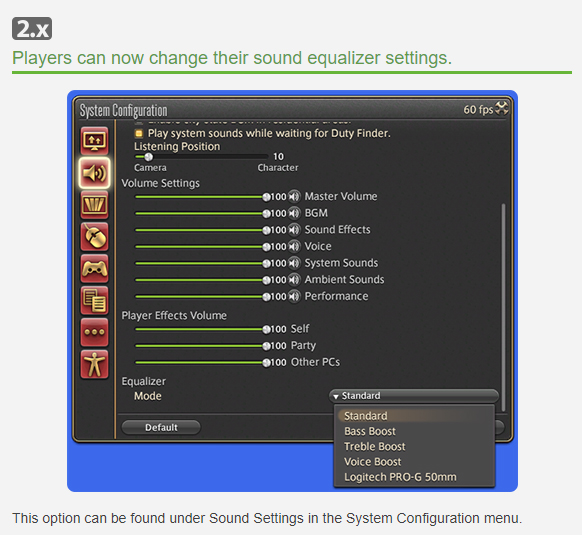The width and height of the screenshot is (582, 535).
Task: Choose Bass Boost from equalizer list
Action: coord(370,431)
